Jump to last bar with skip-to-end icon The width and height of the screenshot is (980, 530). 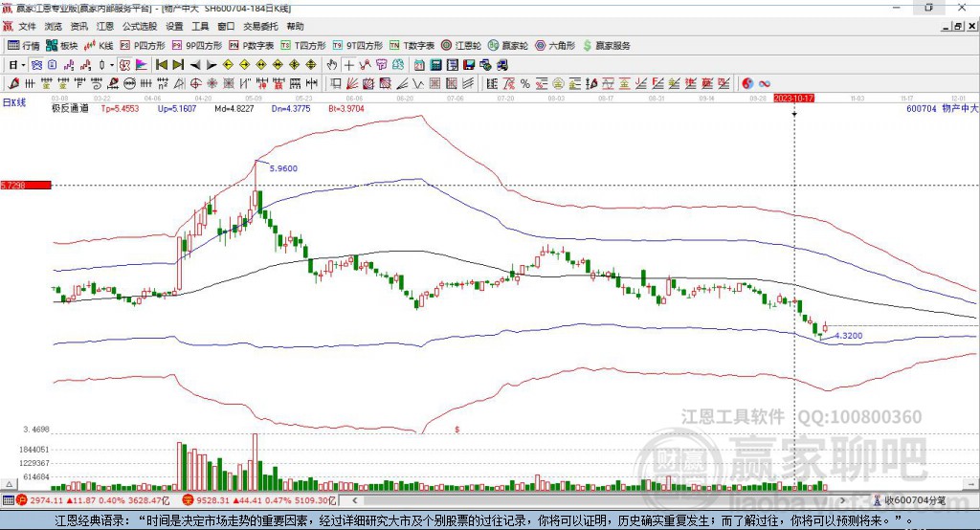tap(178, 65)
